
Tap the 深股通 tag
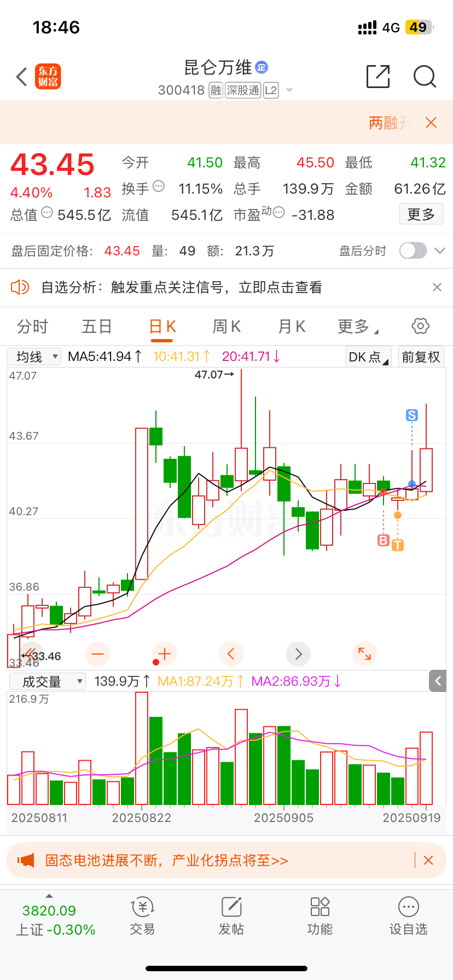243,90
